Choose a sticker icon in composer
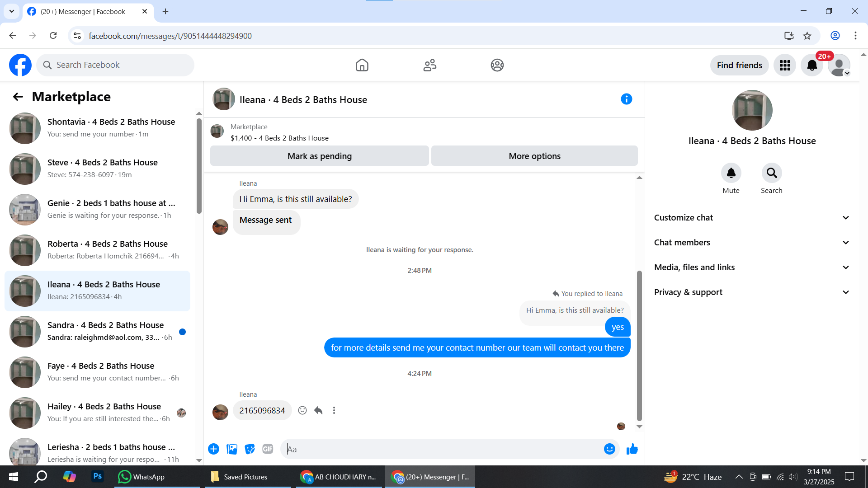This screenshot has height=488, width=868. point(250,449)
